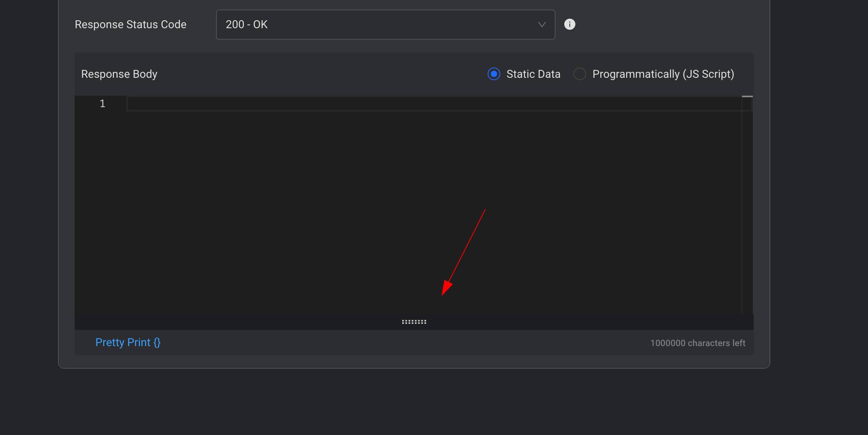Click the curly braces icon after Pretty Print
The width and height of the screenshot is (868, 435).
(x=157, y=342)
